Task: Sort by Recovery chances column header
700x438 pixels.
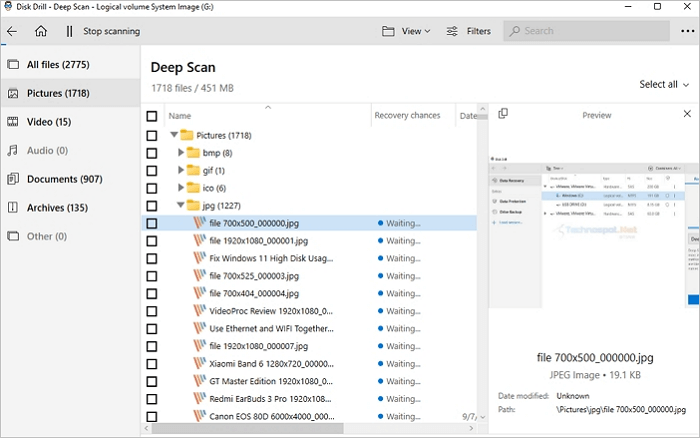Action: pos(407,116)
